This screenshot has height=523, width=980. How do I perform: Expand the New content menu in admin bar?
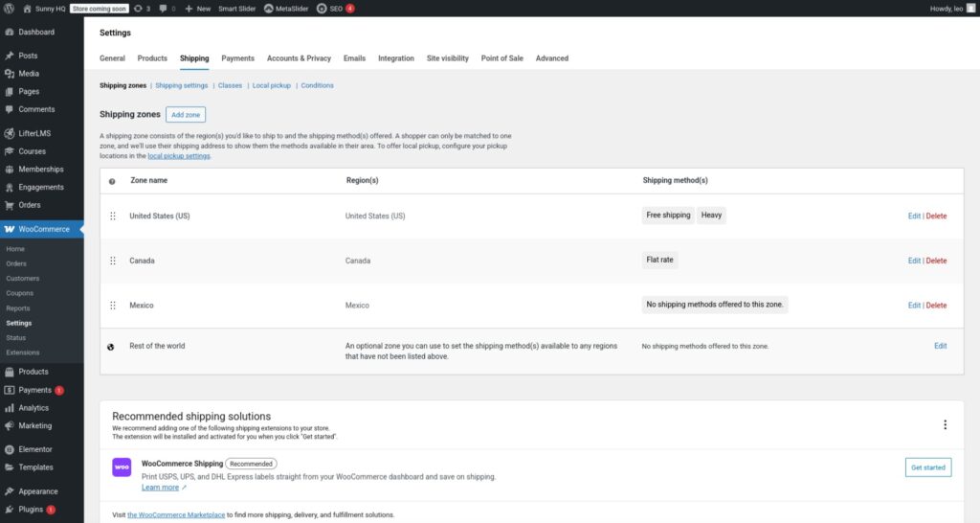[197, 8]
